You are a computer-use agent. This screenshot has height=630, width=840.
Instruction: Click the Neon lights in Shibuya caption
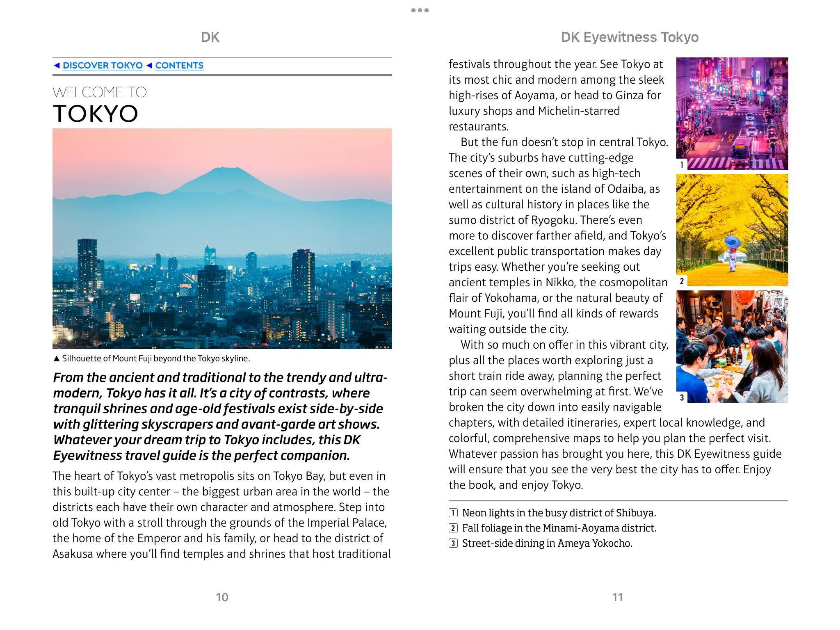(559, 513)
